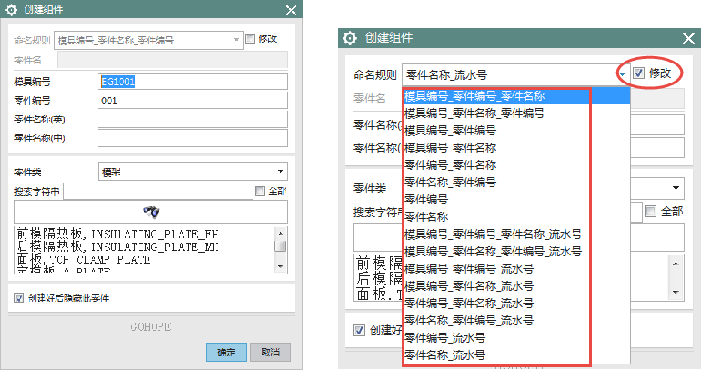Enable the 全部 checkbox in left dialog

point(260,191)
